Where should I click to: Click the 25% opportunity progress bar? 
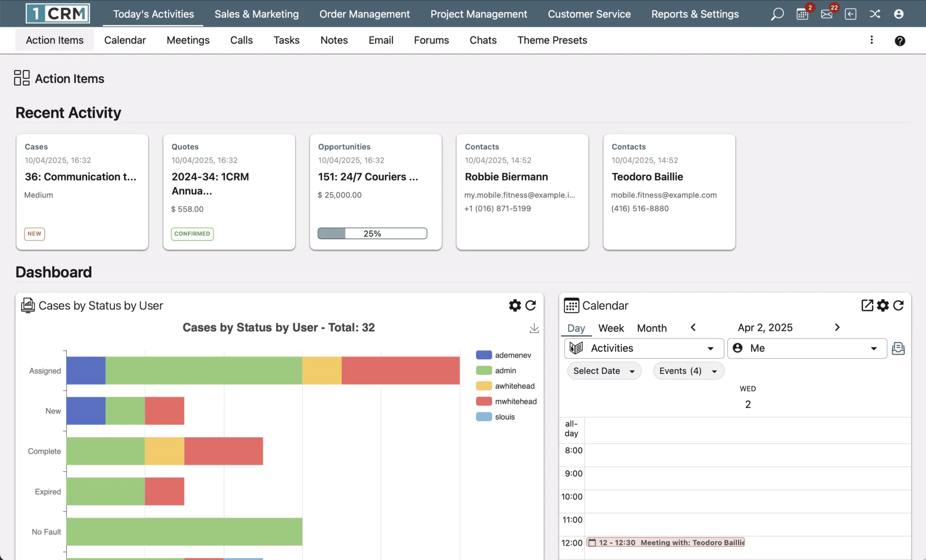tap(372, 234)
